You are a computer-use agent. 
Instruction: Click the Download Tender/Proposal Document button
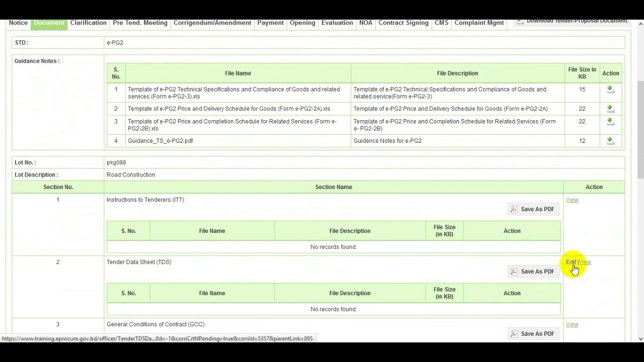(x=572, y=21)
